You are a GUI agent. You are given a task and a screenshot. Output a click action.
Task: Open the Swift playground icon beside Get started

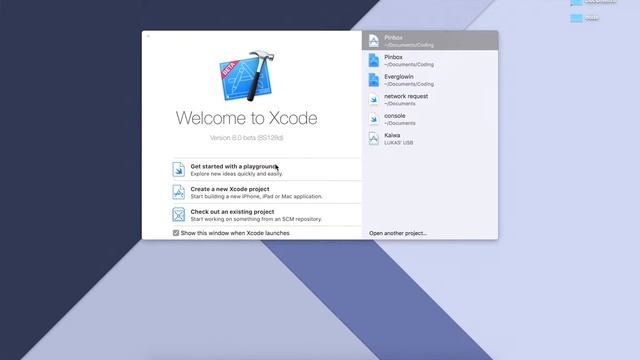(x=178, y=169)
